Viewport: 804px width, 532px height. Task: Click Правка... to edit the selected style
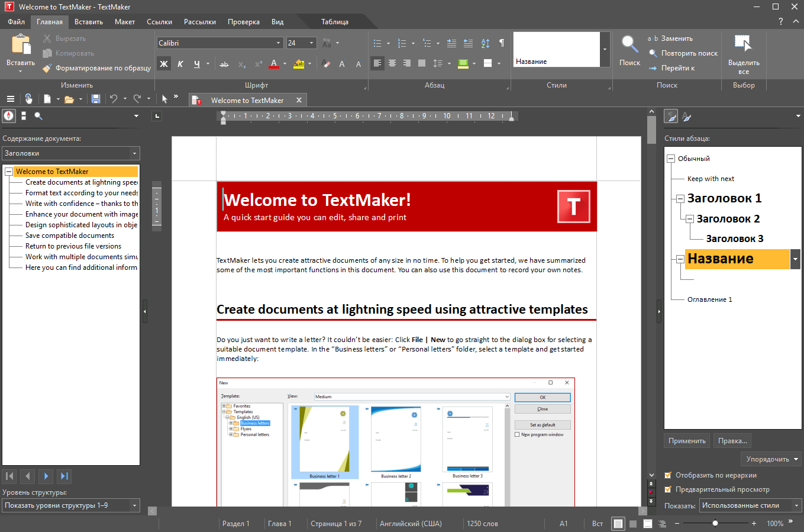(x=732, y=440)
